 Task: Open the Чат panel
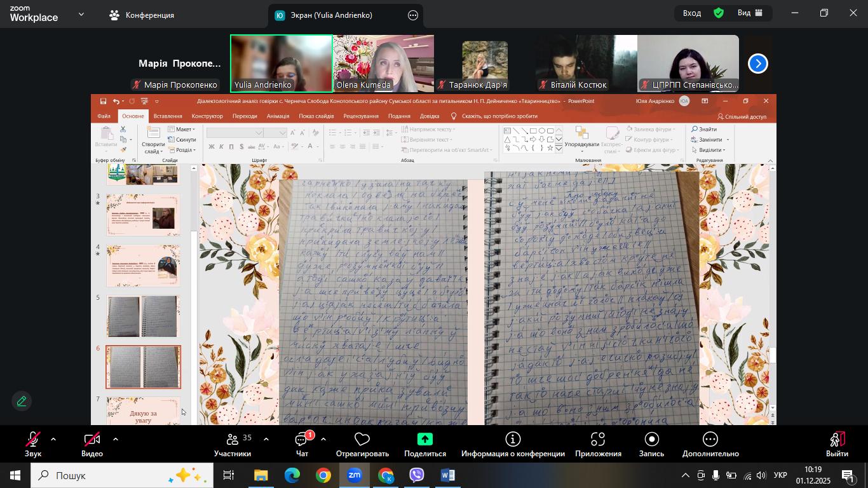302,444
